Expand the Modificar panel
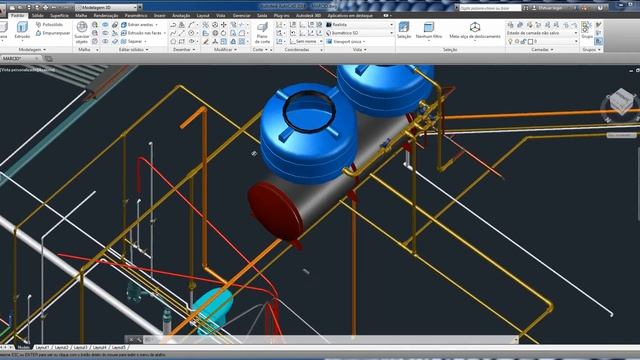 (x=225, y=49)
